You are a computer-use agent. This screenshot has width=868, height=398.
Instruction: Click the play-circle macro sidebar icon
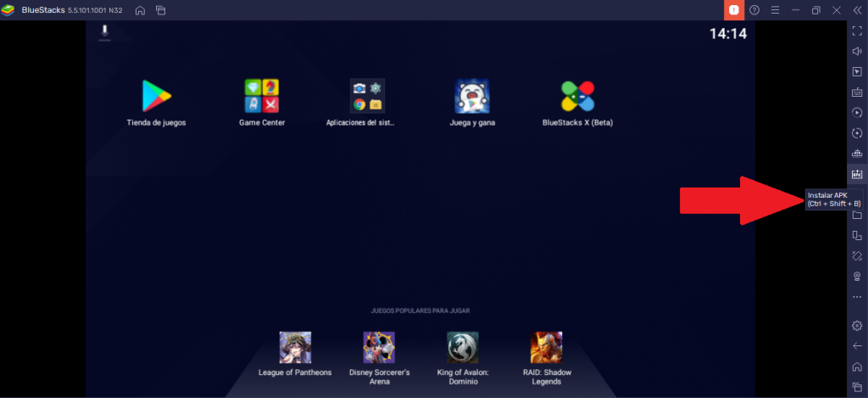[857, 113]
